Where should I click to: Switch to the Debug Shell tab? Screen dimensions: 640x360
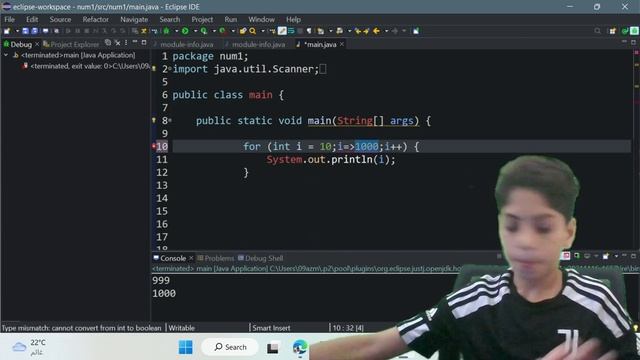click(x=260, y=258)
